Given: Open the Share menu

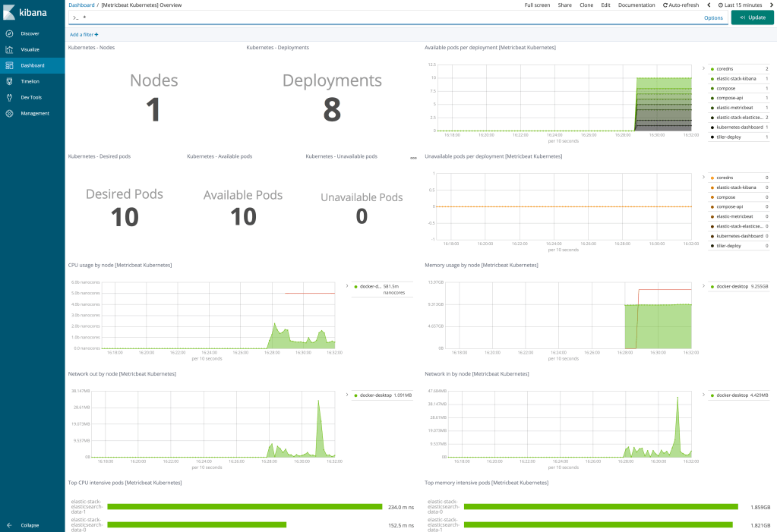Looking at the screenshot, I should point(564,5).
